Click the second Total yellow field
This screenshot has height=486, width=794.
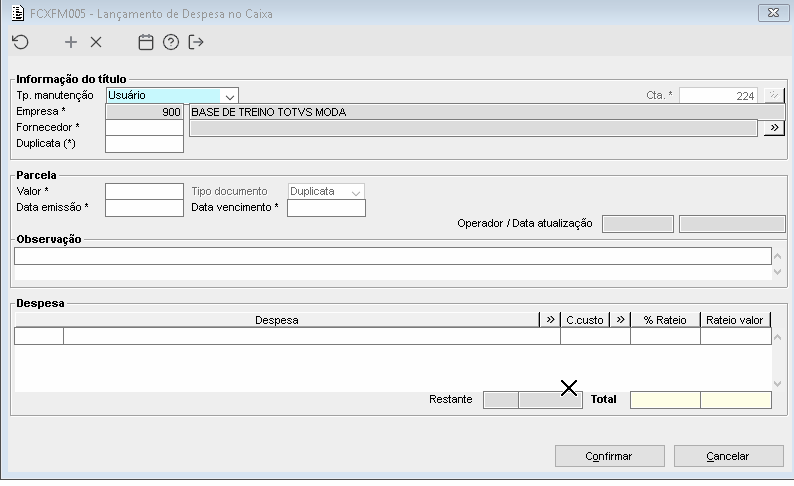pos(736,400)
